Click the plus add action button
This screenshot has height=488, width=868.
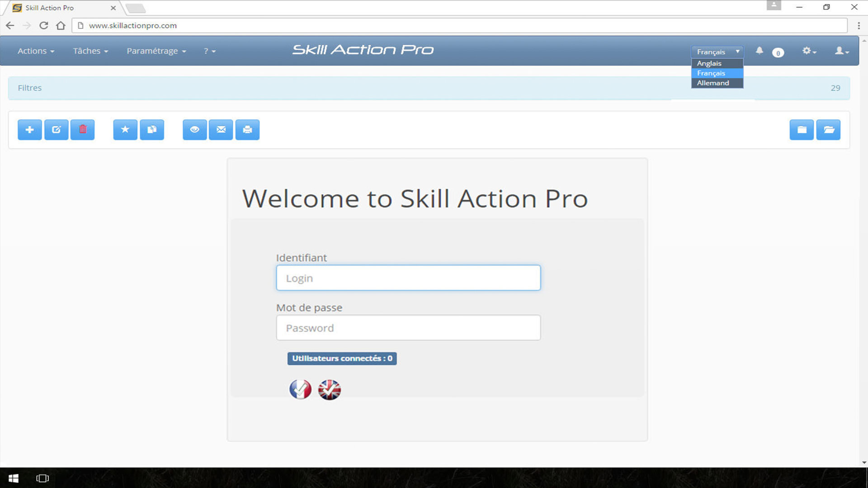[x=30, y=130]
